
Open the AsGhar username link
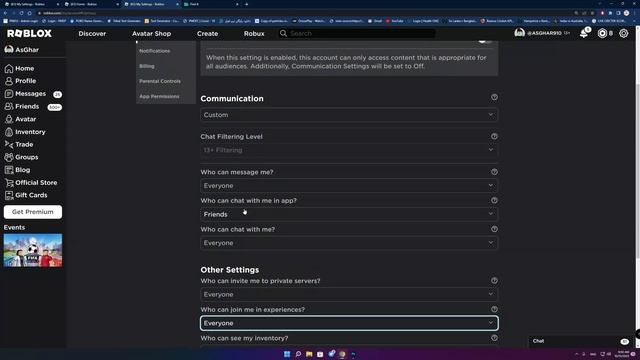click(27, 50)
